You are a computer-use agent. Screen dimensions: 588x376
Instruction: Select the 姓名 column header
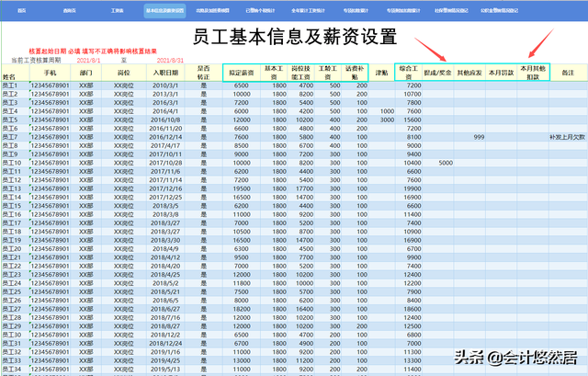[x=15, y=73]
